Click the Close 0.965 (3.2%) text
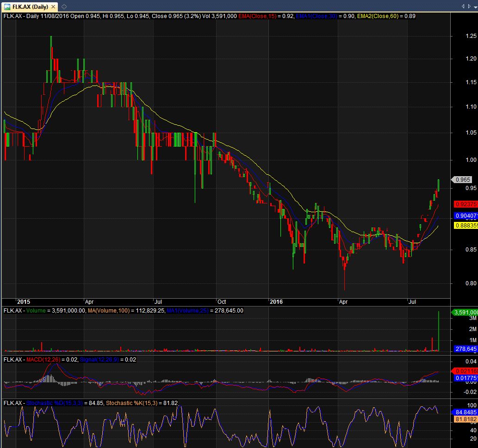Viewport: 478px width, 448px height. tap(176, 16)
